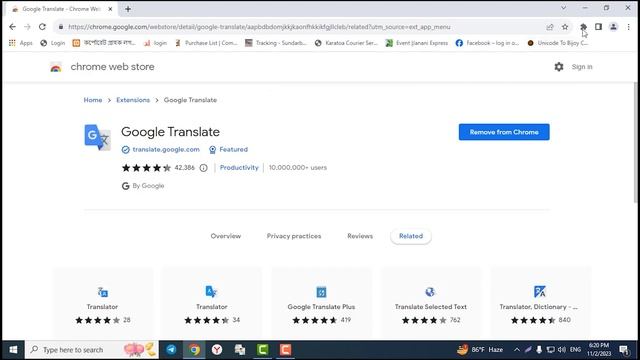Go to the Home breadcrumb
This screenshot has width=640, height=360.
[x=93, y=100]
